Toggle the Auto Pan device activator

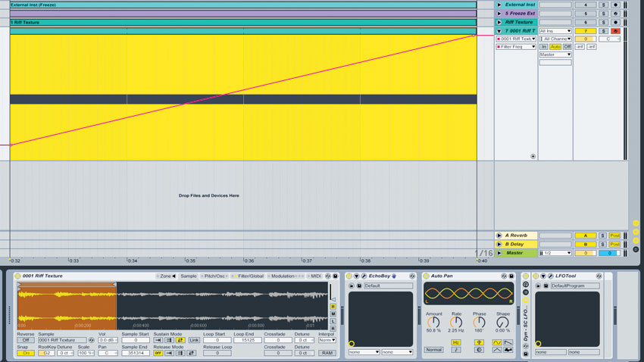tap(427, 276)
